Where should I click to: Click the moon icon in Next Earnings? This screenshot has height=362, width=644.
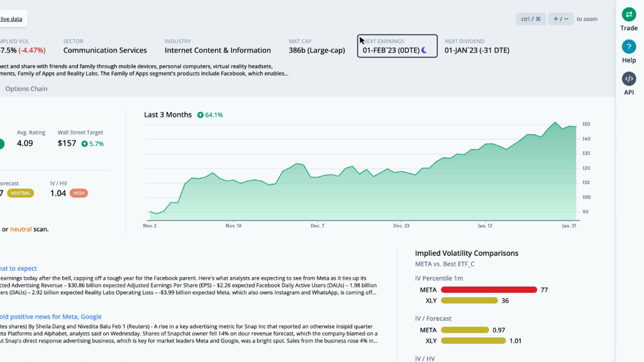click(x=425, y=50)
